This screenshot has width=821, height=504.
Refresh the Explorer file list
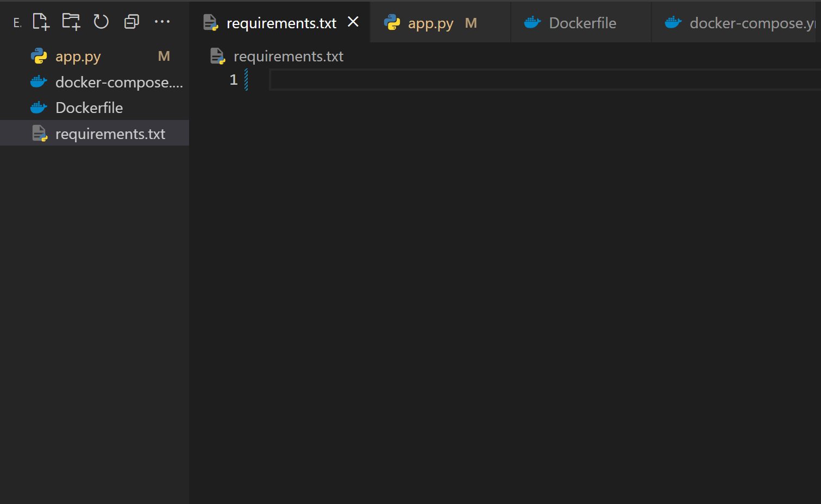[101, 22]
